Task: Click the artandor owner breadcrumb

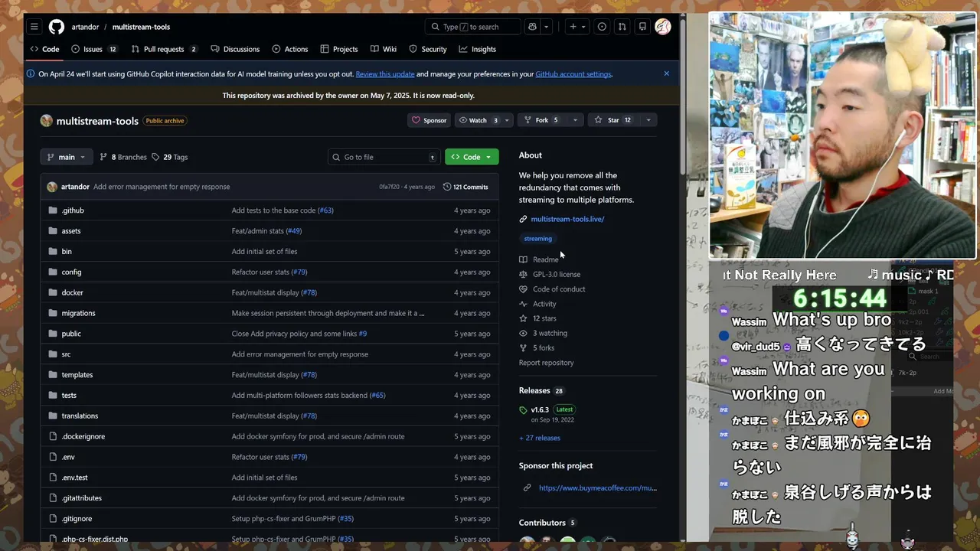Action: click(x=85, y=27)
